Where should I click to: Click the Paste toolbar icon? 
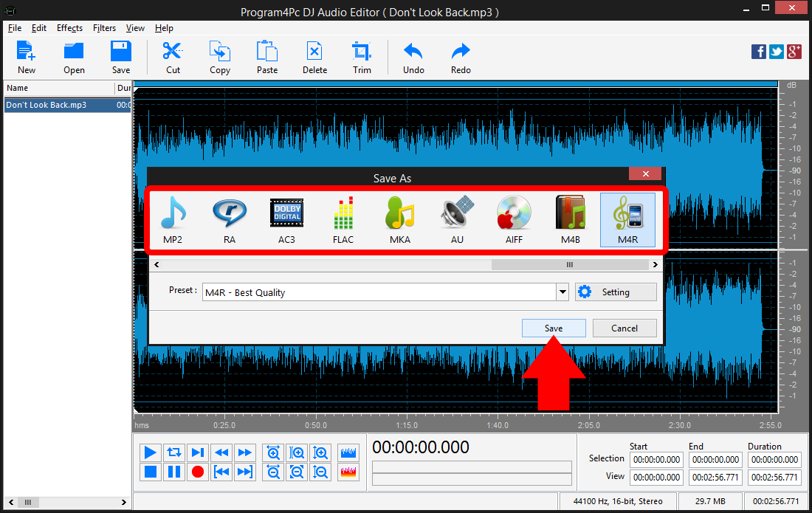point(266,57)
